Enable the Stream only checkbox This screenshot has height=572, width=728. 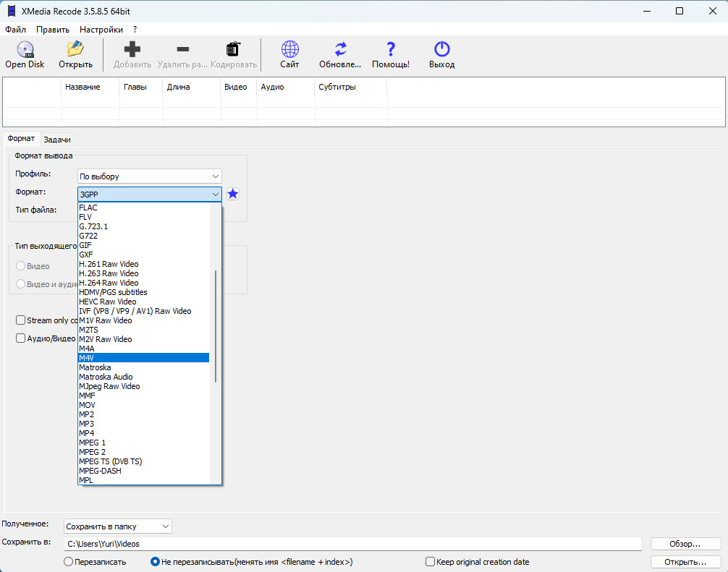click(x=20, y=320)
